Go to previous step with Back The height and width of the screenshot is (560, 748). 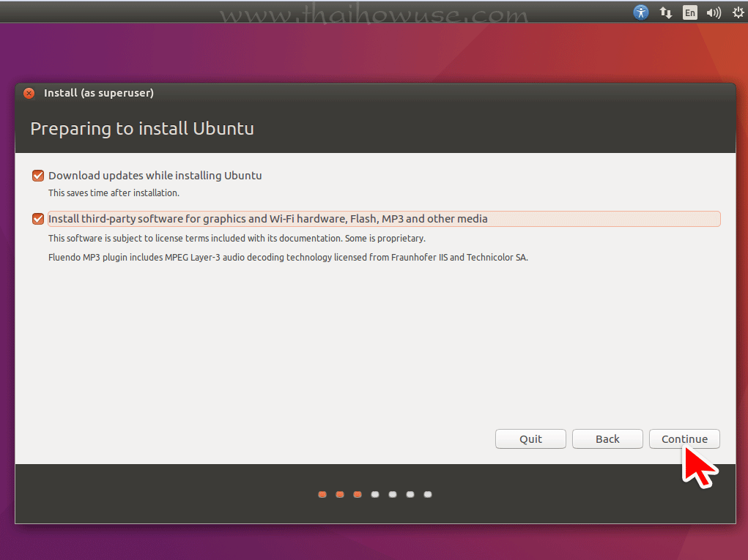tap(607, 439)
